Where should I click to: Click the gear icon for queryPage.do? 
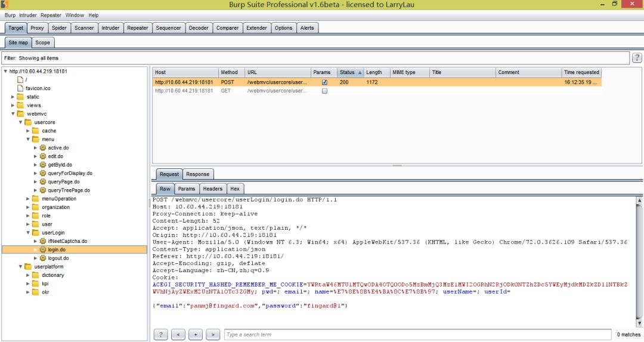43,181
